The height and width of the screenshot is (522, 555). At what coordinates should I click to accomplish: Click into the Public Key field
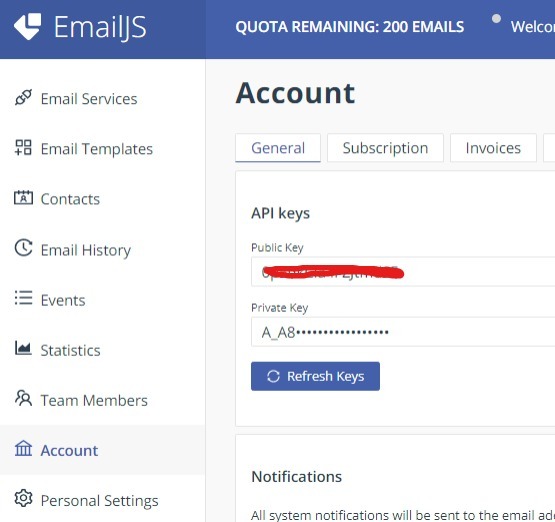tap(403, 272)
